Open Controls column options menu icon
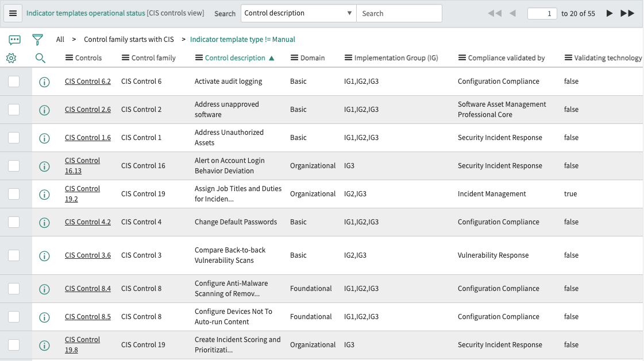This screenshot has width=644, height=361. click(x=69, y=58)
